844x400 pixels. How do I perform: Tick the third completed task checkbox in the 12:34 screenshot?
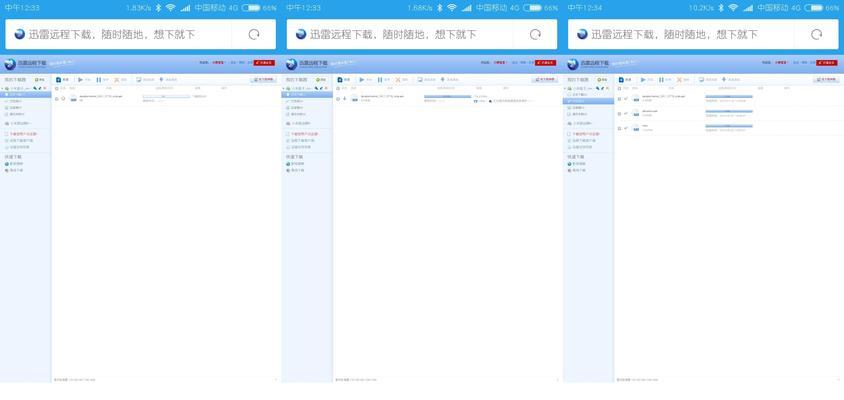pos(619,129)
